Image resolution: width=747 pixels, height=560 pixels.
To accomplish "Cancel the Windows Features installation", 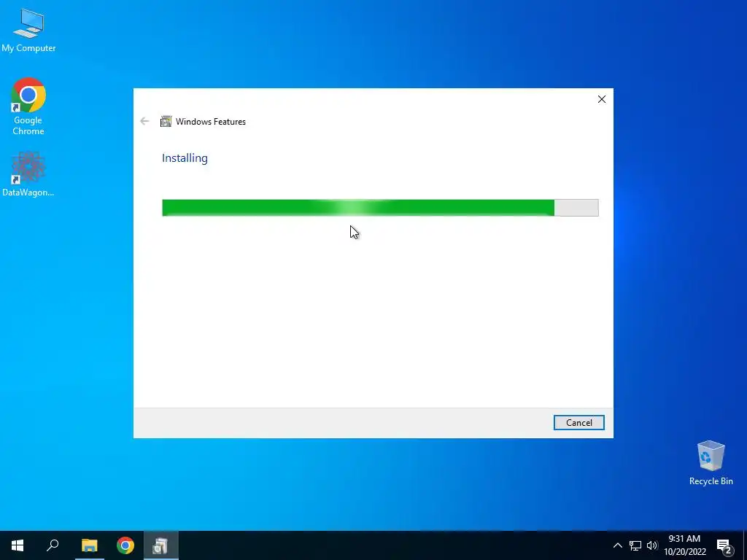I will 578,422.
